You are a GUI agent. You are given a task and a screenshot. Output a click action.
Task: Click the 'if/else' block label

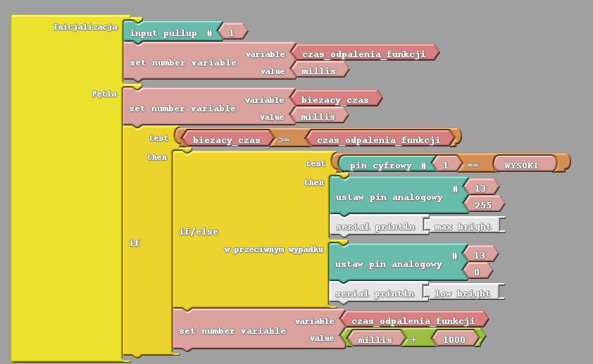pyautogui.click(x=199, y=231)
